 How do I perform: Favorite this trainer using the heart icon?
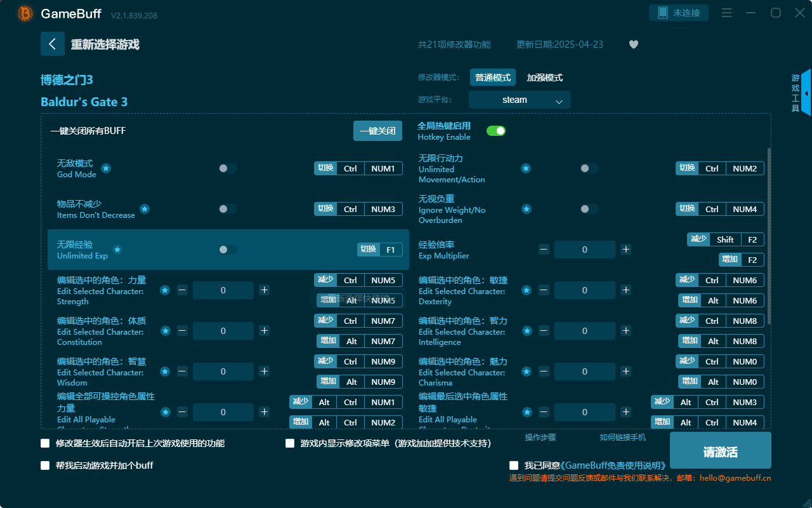[633, 44]
